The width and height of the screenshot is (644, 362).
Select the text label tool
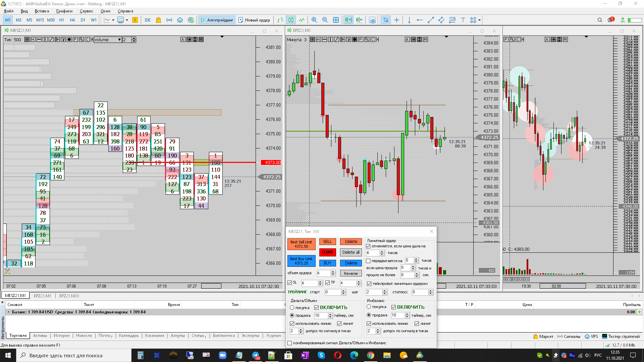click(463, 20)
